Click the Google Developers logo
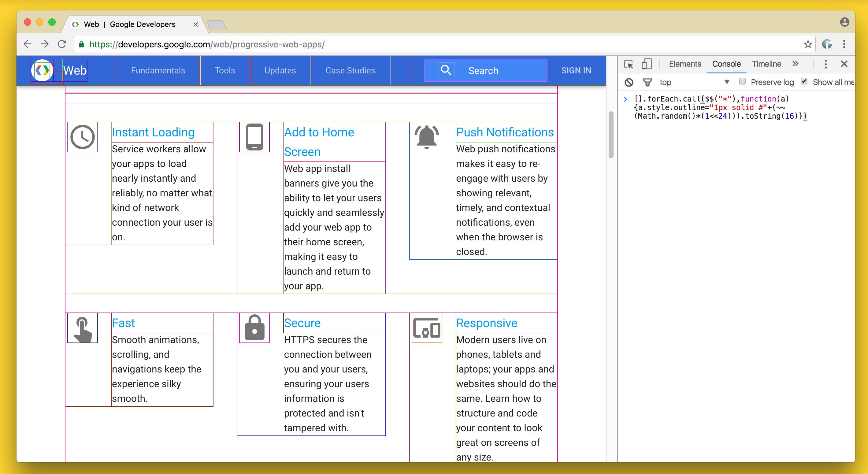868x474 pixels. point(42,70)
